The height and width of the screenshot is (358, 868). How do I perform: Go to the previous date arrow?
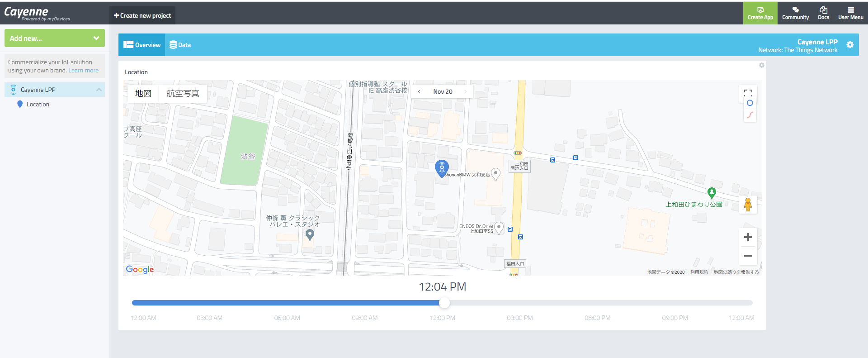419,91
